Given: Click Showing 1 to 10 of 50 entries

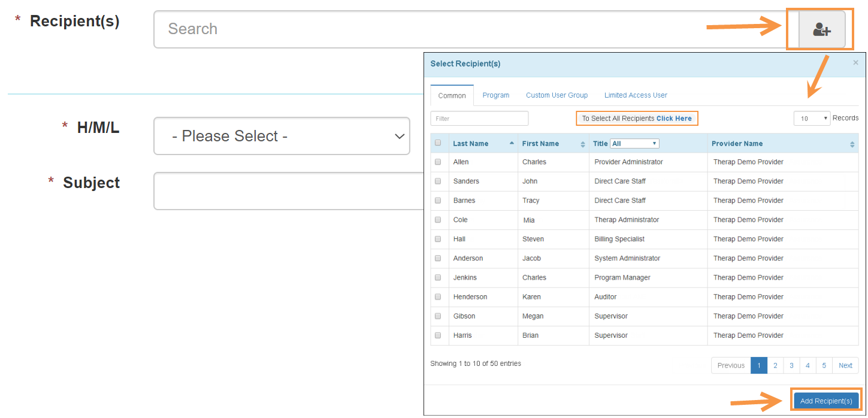Looking at the screenshot, I should click(476, 364).
